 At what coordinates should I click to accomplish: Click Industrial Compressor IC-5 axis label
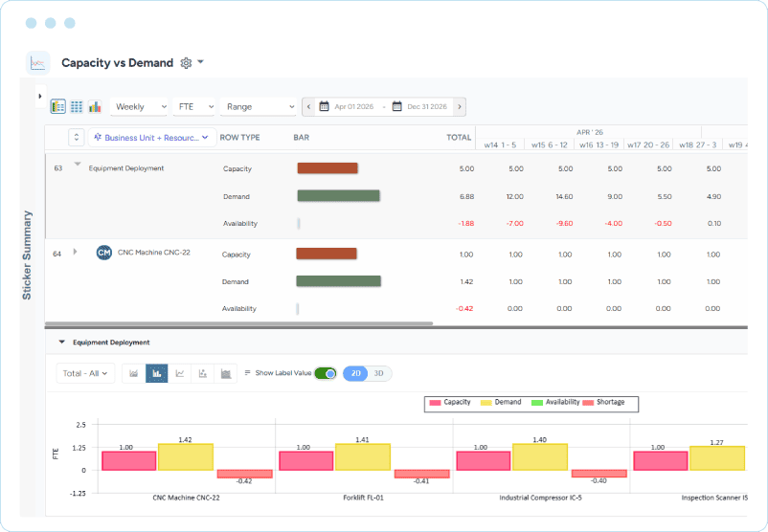541,498
